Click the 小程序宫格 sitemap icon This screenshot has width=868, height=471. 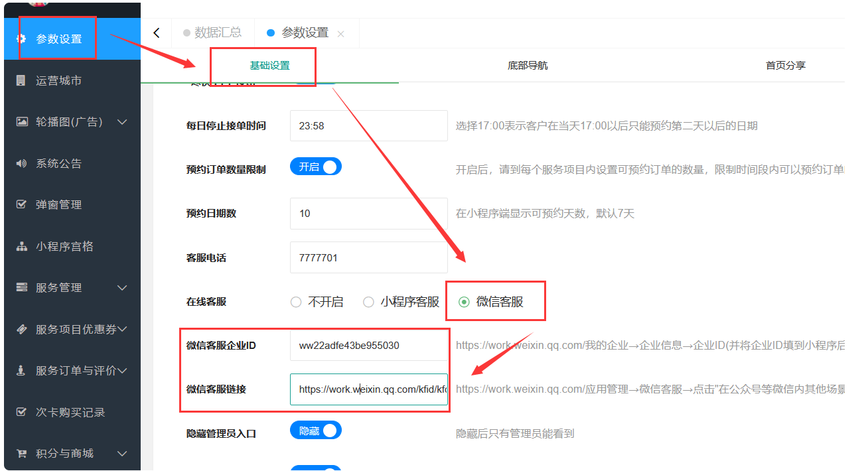[x=21, y=246]
